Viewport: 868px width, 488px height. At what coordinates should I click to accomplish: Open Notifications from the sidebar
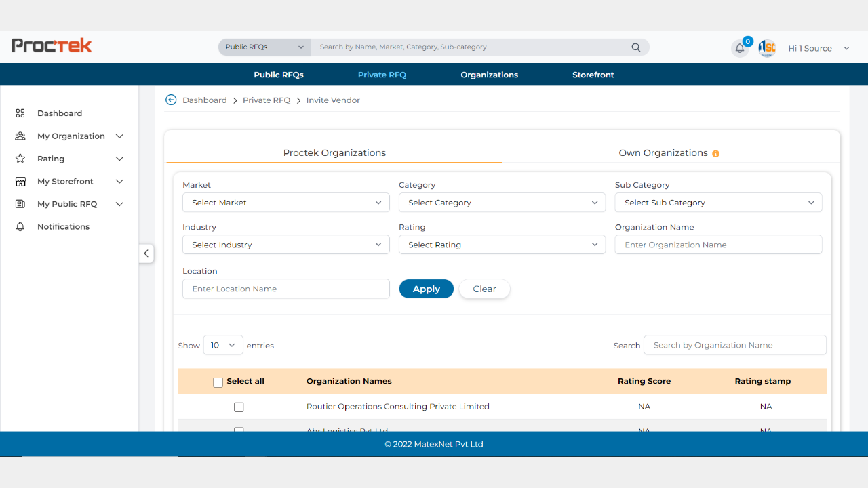point(63,227)
